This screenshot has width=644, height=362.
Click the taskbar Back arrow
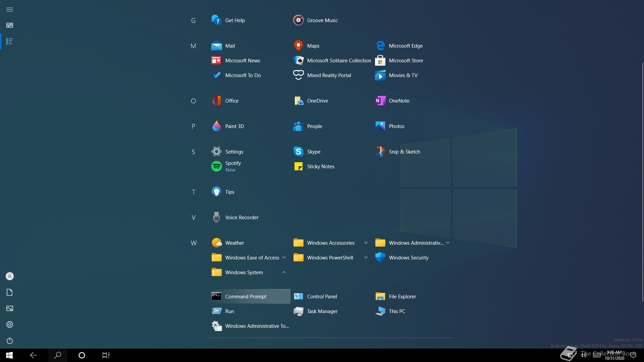pos(34,355)
